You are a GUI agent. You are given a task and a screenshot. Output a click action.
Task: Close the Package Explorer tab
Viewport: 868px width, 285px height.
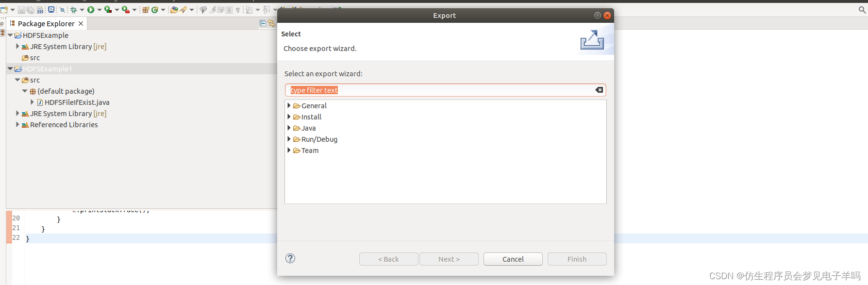pyautogui.click(x=81, y=23)
